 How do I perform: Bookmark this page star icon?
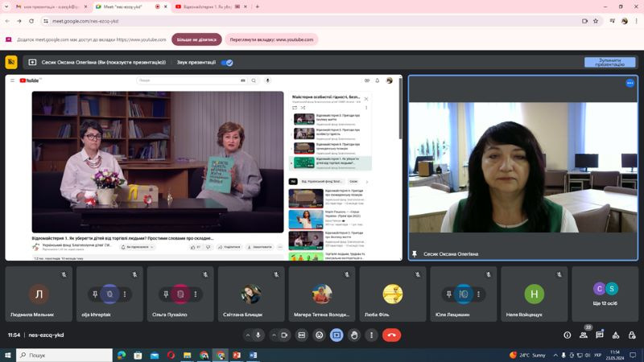coord(596,21)
